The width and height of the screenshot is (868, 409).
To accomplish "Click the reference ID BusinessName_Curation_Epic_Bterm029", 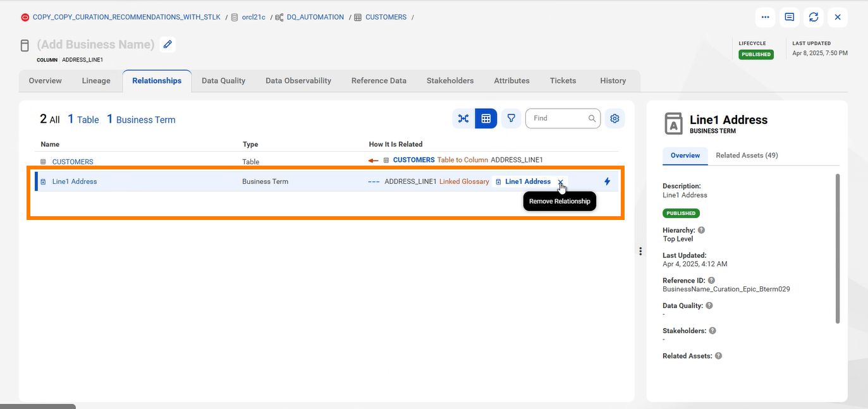I will tap(726, 289).
